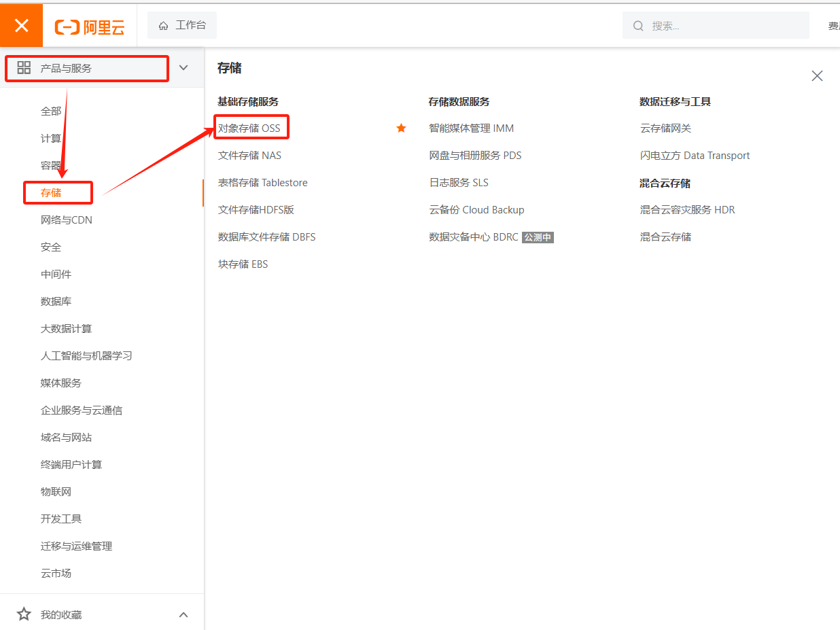
Task: Select the 云市场 category
Action: 56,574
